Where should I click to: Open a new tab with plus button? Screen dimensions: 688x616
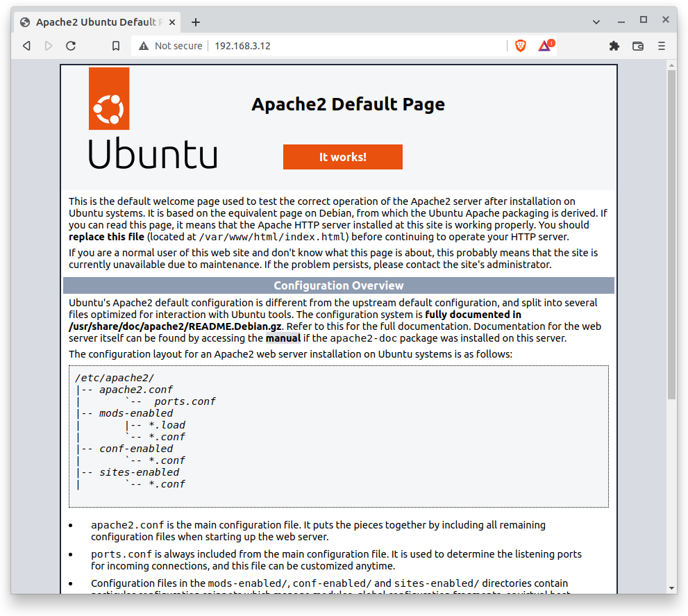coord(196,22)
